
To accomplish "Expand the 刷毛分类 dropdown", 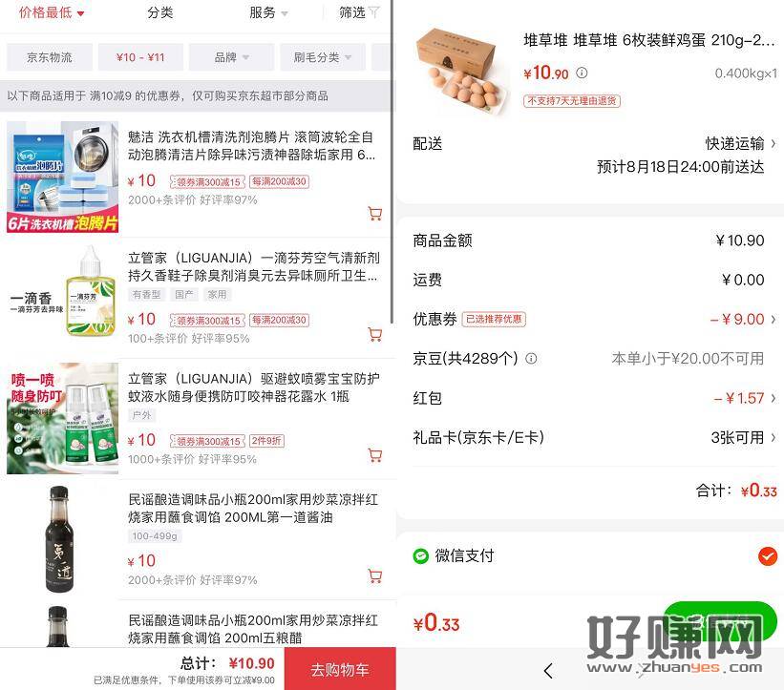I will (323, 57).
